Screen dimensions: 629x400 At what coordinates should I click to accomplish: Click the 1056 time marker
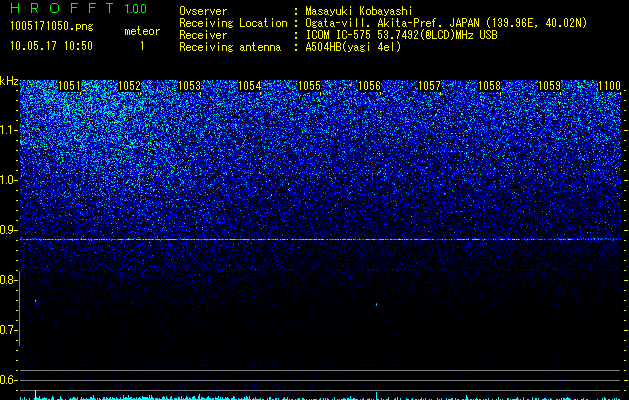click(x=369, y=86)
